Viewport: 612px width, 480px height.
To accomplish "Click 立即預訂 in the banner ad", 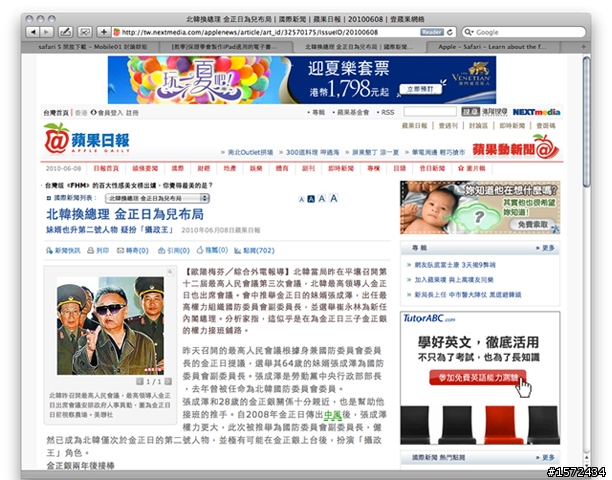I will click(420, 89).
